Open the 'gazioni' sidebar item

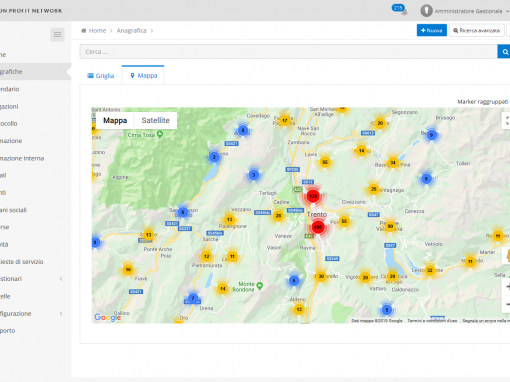click(x=35, y=106)
